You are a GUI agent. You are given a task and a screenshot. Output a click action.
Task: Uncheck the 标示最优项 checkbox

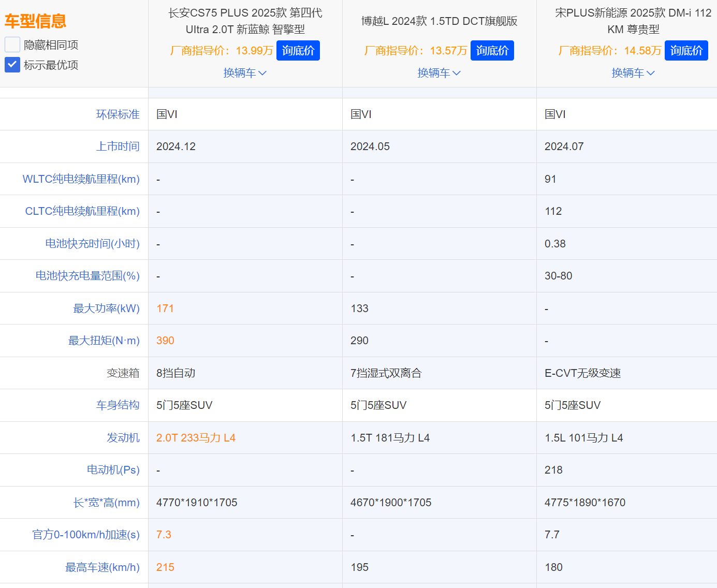pyautogui.click(x=12, y=65)
